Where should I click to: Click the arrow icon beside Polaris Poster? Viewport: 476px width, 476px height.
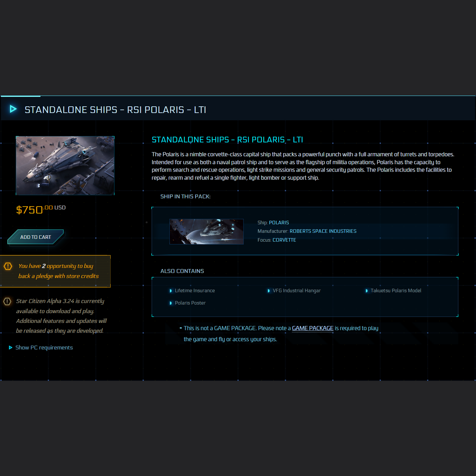(x=171, y=303)
